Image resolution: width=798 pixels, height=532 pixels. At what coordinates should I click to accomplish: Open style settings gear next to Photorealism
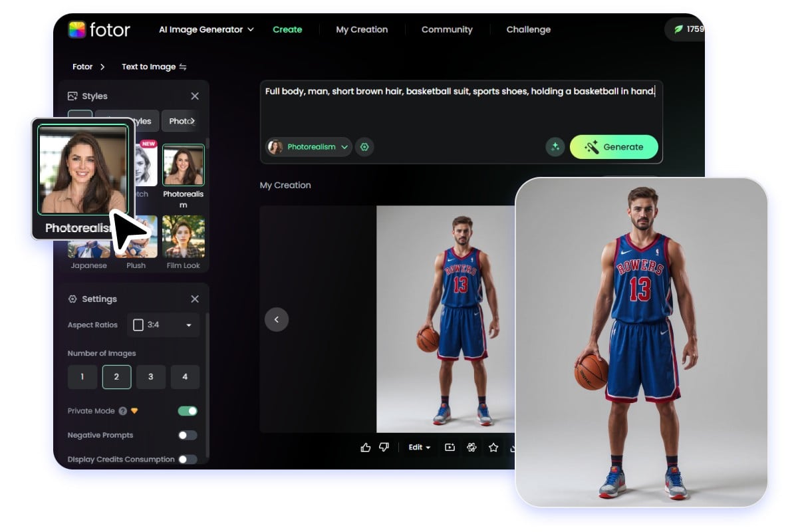click(x=364, y=147)
